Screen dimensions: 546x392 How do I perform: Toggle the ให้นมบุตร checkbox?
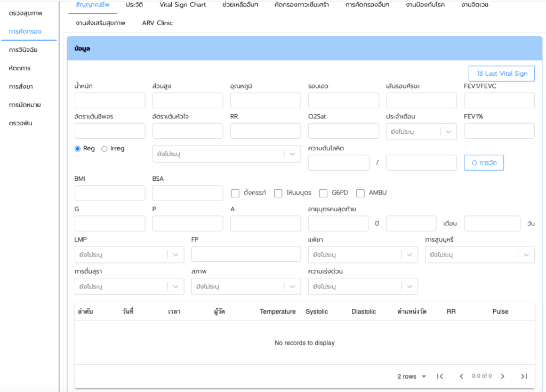pos(278,193)
